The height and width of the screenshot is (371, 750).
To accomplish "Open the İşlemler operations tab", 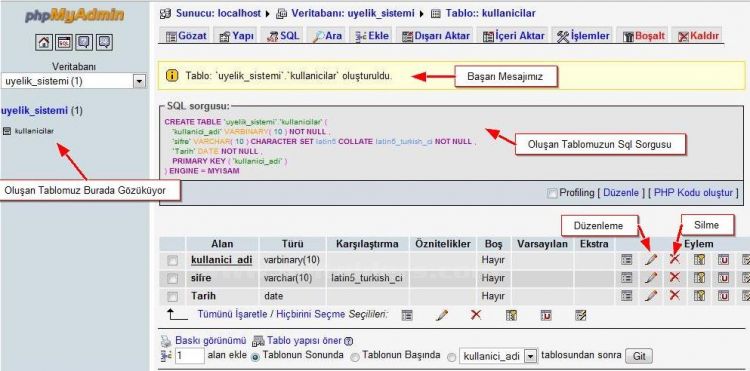I will pyautogui.click(x=583, y=36).
